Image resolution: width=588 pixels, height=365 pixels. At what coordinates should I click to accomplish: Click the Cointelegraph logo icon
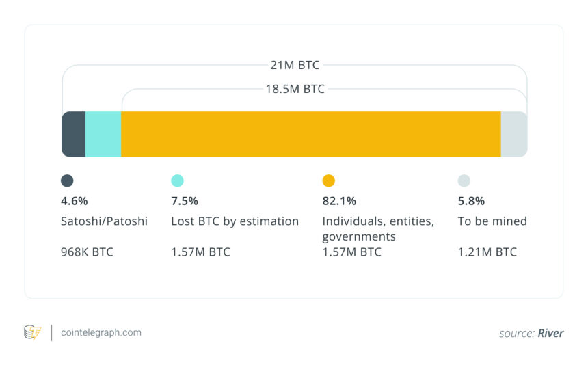click(x=32, y=333)
